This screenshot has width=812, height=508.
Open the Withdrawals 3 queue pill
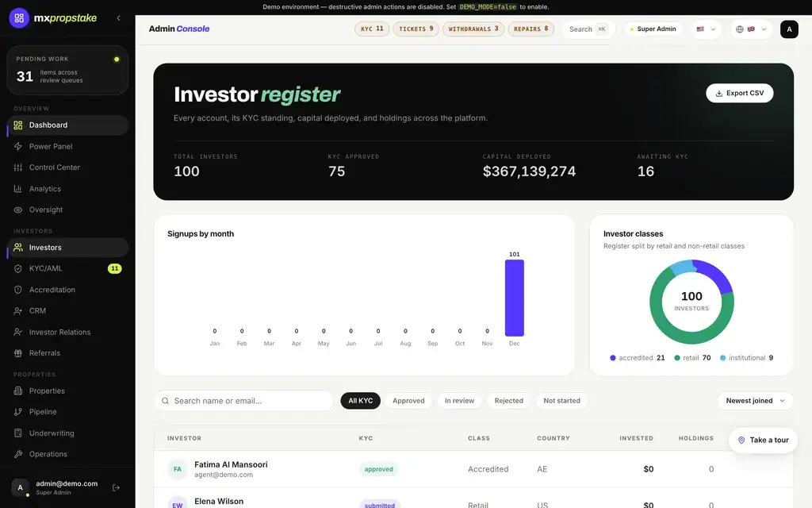coord(473,29)
